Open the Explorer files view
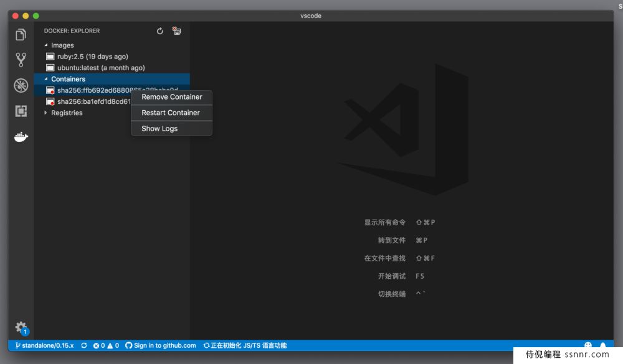Screen dimensions: 623x364 pos(21,35)
